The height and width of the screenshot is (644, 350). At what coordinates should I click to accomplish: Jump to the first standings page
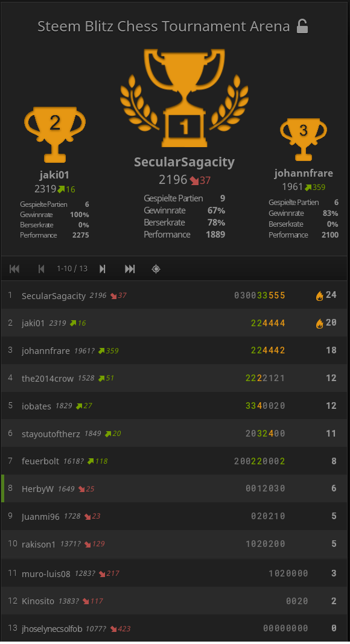tap(14, 269)
